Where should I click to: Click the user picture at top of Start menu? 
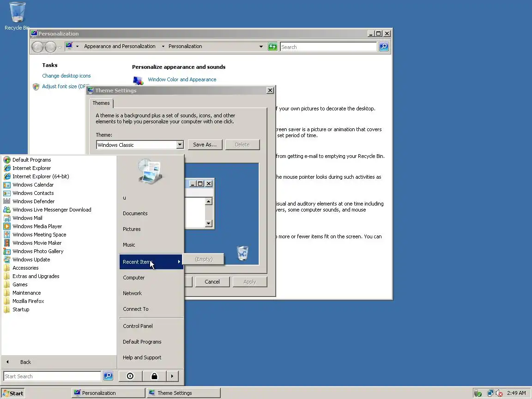point(150,172)
